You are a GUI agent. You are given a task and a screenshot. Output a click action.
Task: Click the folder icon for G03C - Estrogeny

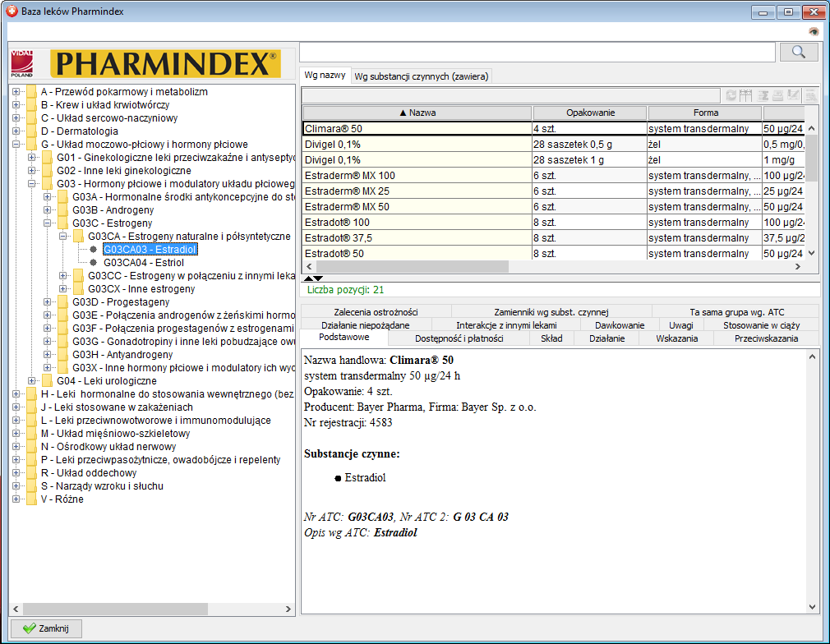click(63, 223)
